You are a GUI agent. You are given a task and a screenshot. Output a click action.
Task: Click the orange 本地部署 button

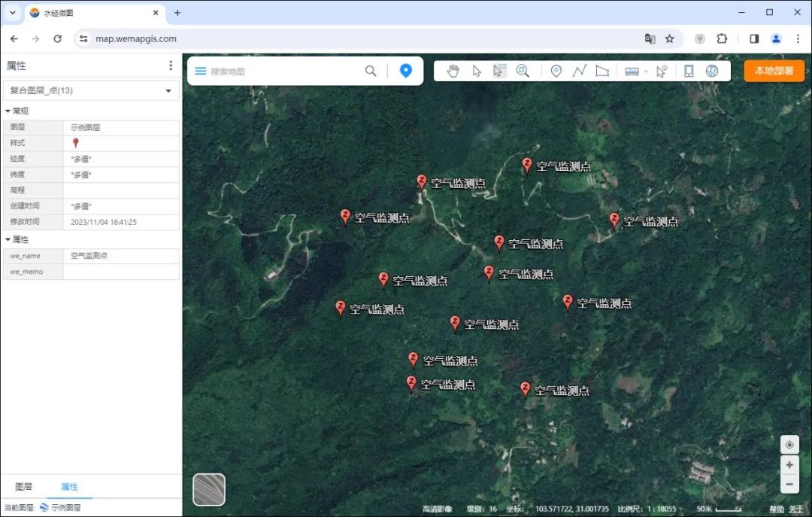click(774, 71)
